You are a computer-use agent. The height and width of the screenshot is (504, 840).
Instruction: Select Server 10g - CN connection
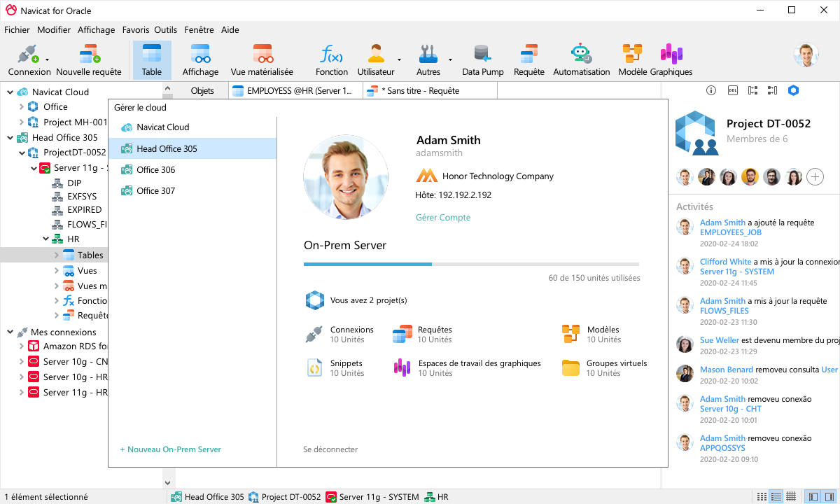[76, 362]
